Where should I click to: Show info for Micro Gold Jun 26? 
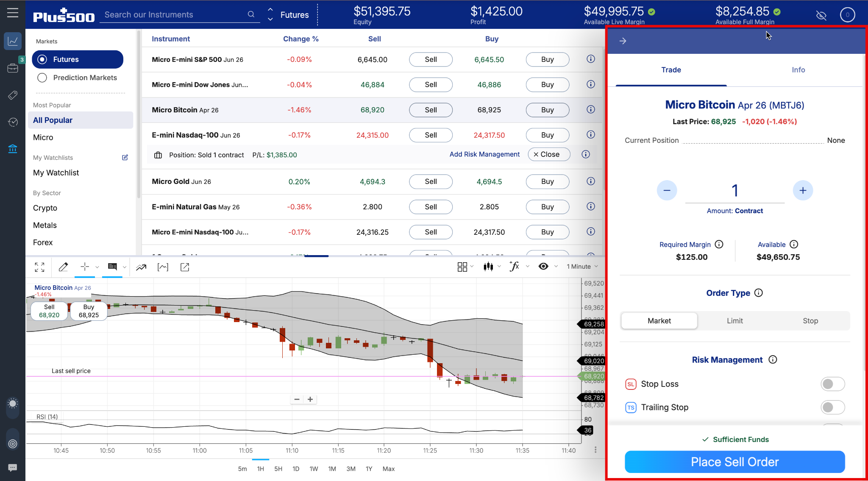point(591,181)
